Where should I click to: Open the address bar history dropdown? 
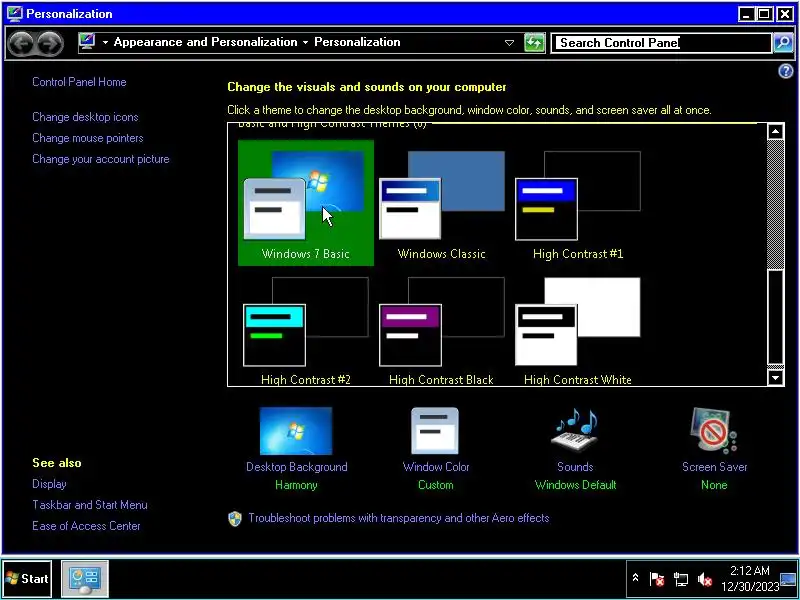click(509, 43)
